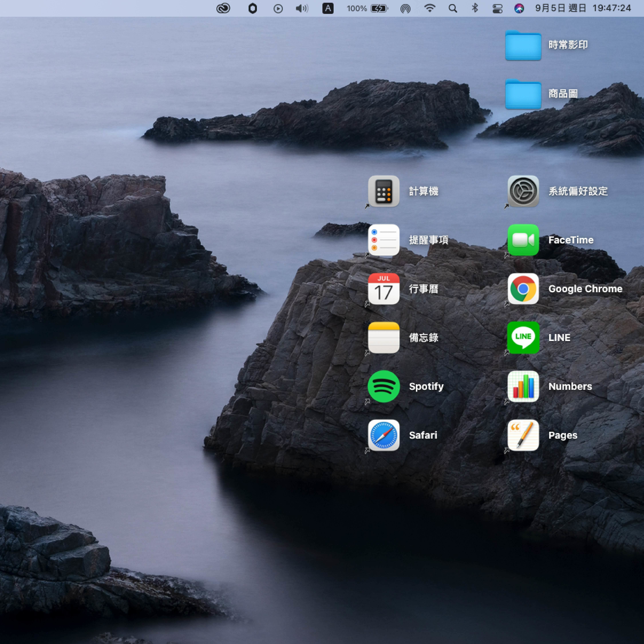Open System Preferences (系統偏好設定) icon
This screenshot has height=644, width=644.
[523, 191]
